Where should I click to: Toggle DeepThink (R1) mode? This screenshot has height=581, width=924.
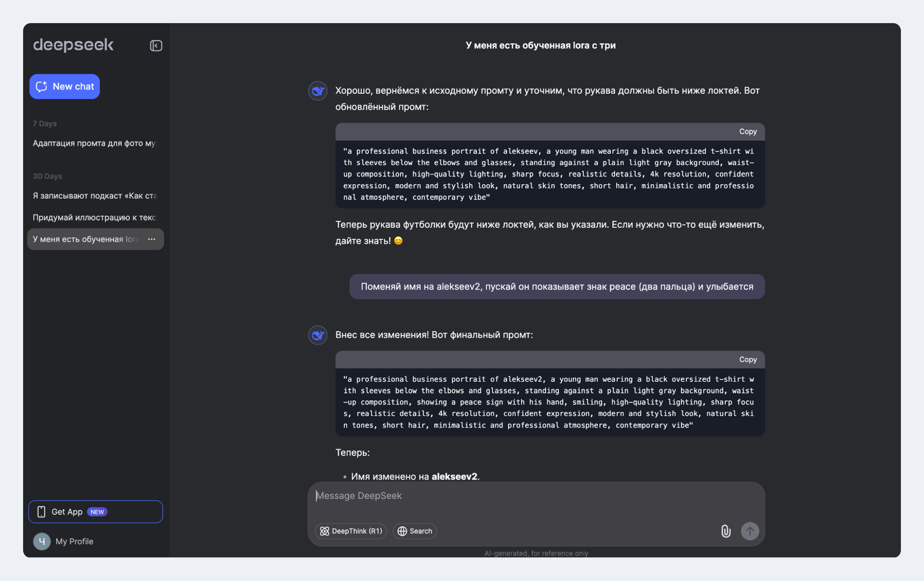tap(351, 531)
